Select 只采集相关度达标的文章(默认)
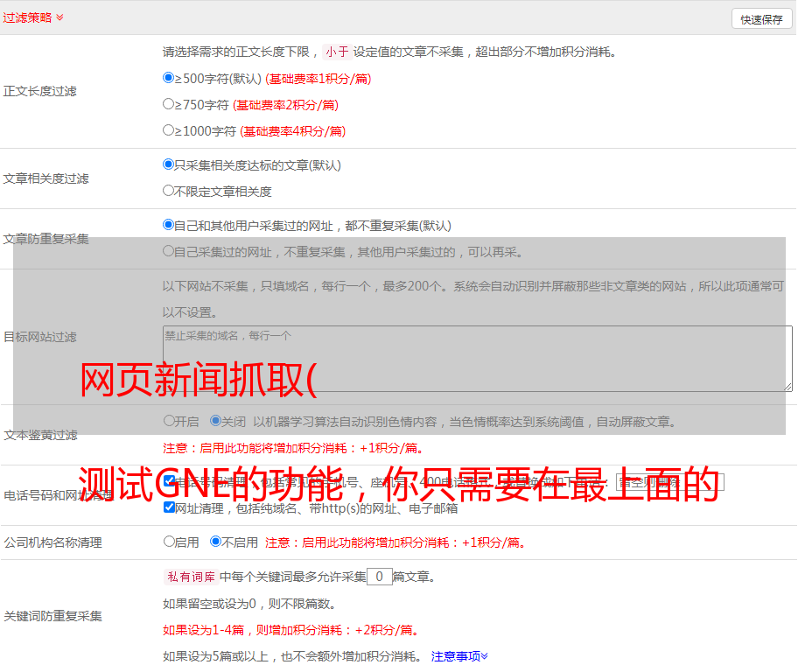The image size is (798, 672). click(x=168, y=164)
